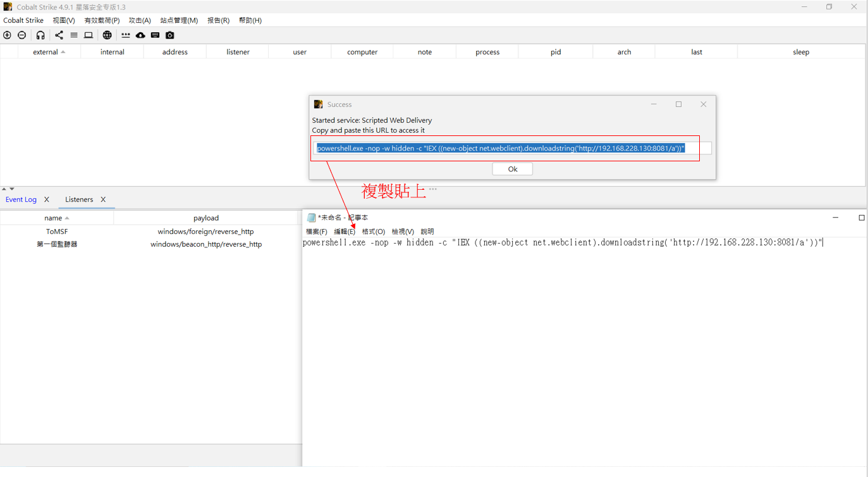The height and width of the screenshot is (477, 868).
Task: Sort sessions by sleep column
Action: coord(801,52)
